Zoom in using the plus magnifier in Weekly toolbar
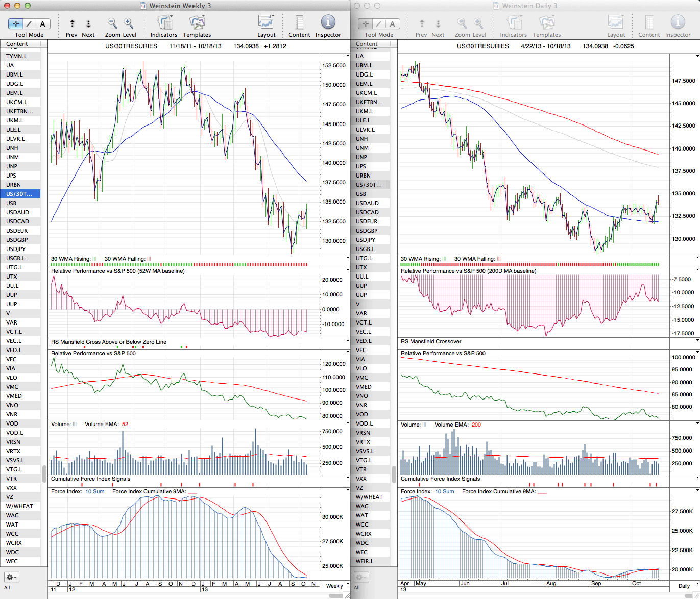 (129, 23)
